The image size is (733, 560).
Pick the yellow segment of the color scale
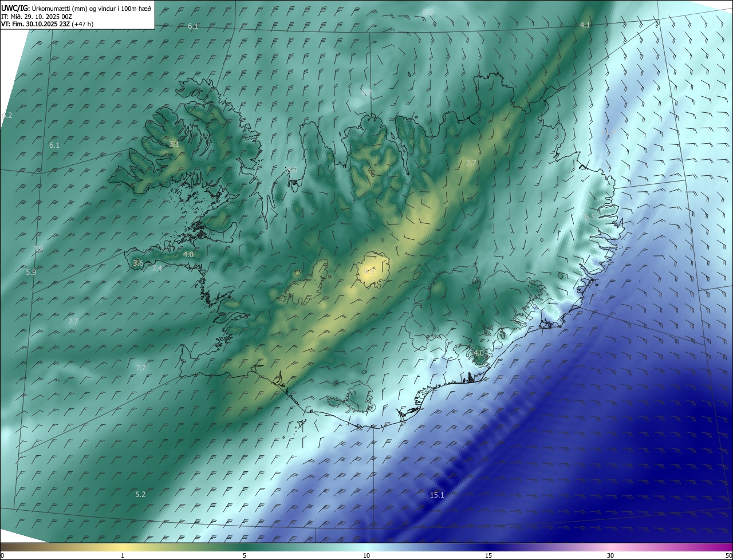pyautogui.click(x=123, y=547)
